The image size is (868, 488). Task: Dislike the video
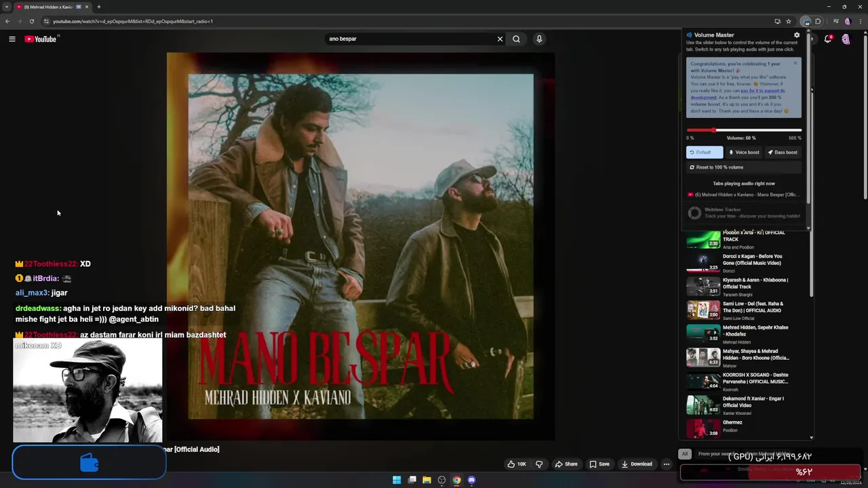tap(539, 464)
